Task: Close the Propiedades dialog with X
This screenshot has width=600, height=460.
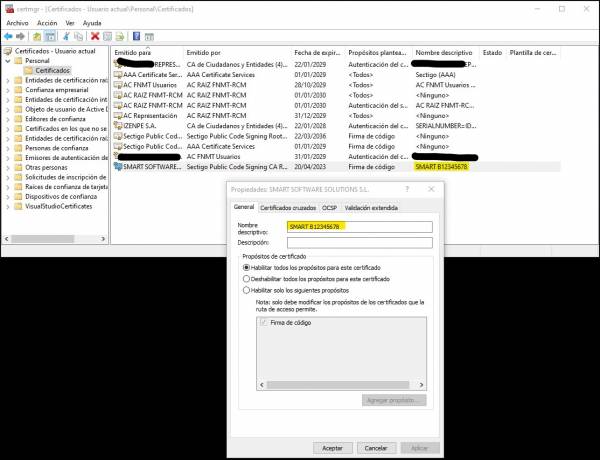Action: click(x=431, y=189)
